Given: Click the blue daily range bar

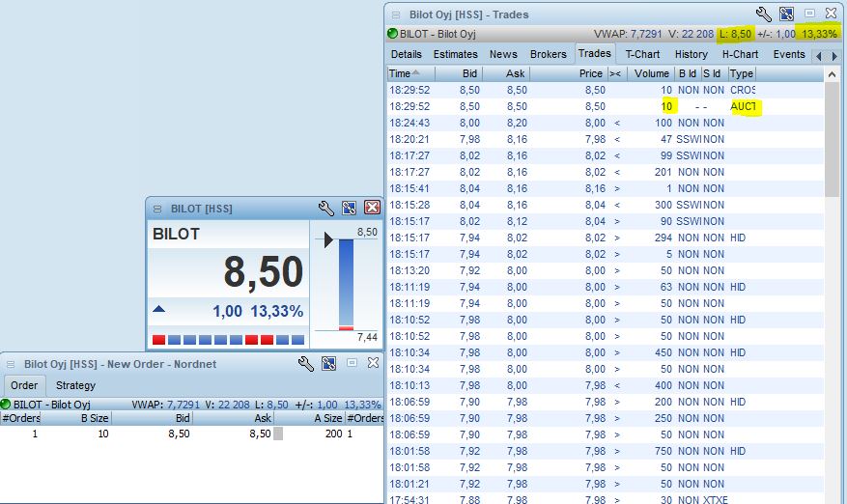Looking at the screenshot, I should 347,283.
